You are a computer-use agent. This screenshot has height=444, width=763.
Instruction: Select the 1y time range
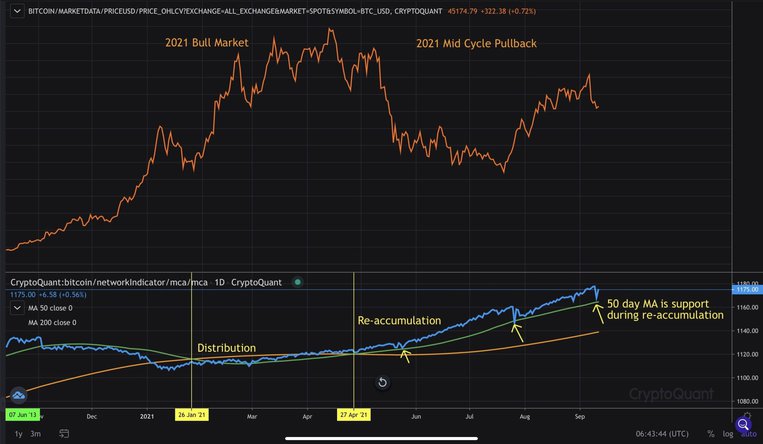(18, 434)
